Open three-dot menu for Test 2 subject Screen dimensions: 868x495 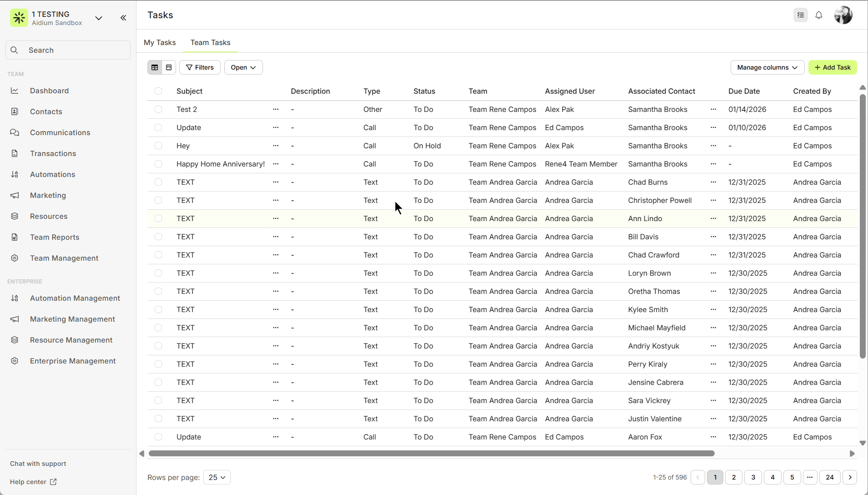click(276, 109)
